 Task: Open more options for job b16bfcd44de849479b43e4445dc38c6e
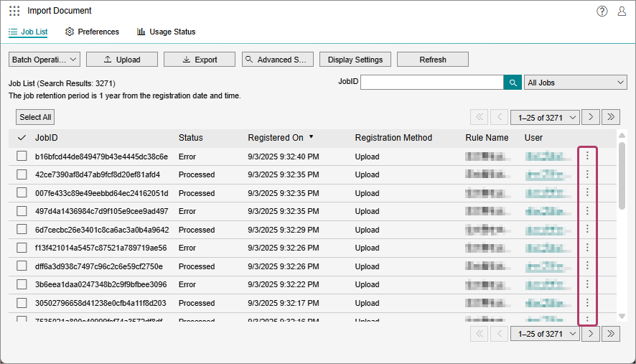587,156
